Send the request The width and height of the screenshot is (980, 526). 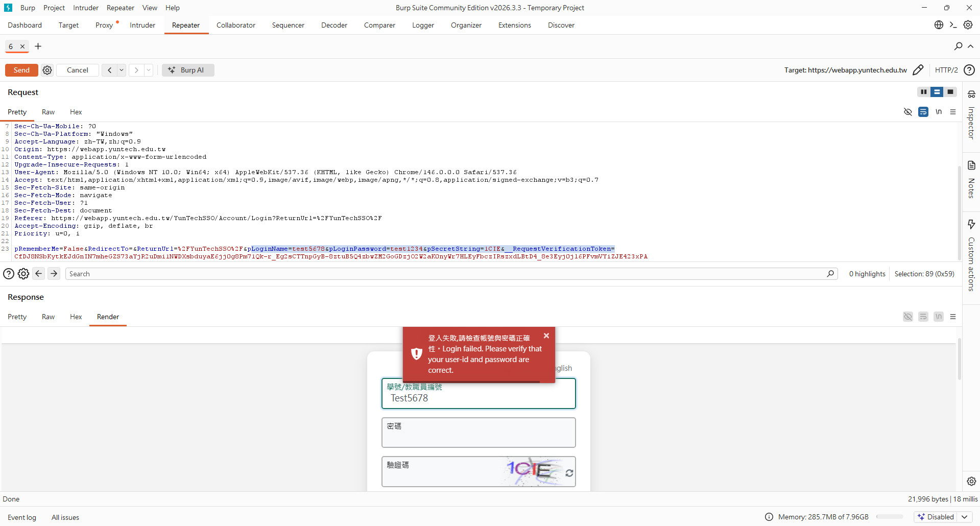(x=21, y=70)
